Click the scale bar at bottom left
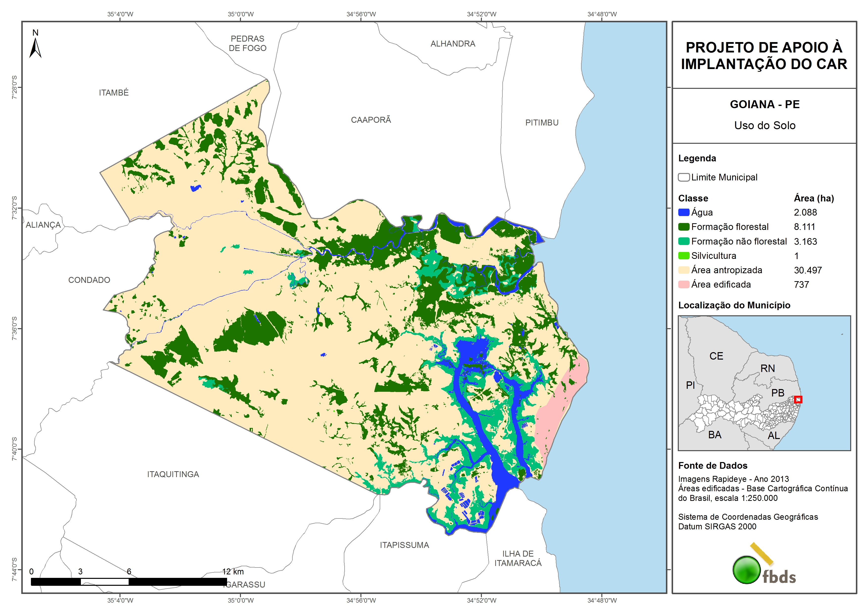The image size is (868, 614). tap(129, 582)
